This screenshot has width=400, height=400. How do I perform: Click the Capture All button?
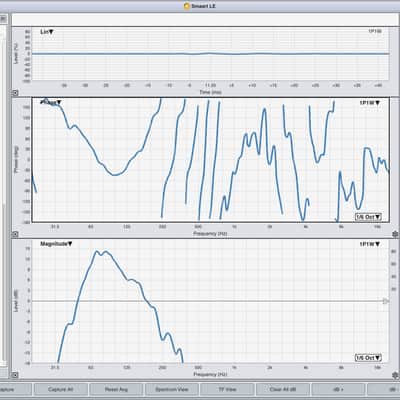[61, 389]
